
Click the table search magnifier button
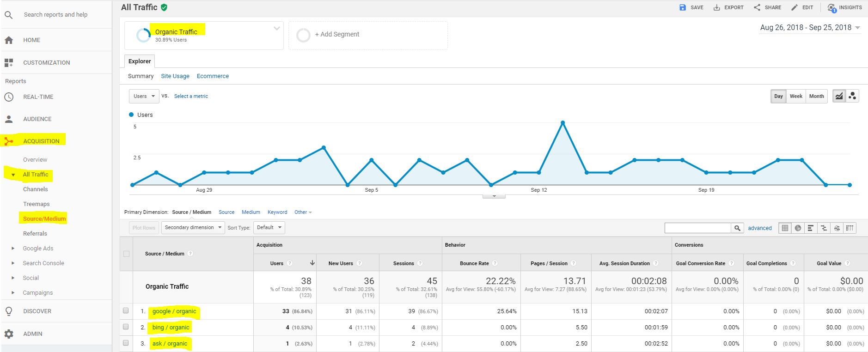coord(737,228)
